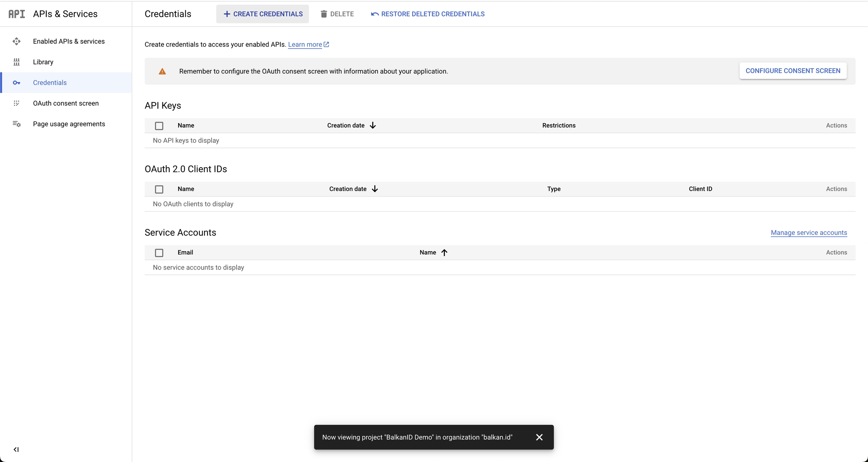Dismiss the project notification toast
The image size is (868, 462).
[539, 437]
